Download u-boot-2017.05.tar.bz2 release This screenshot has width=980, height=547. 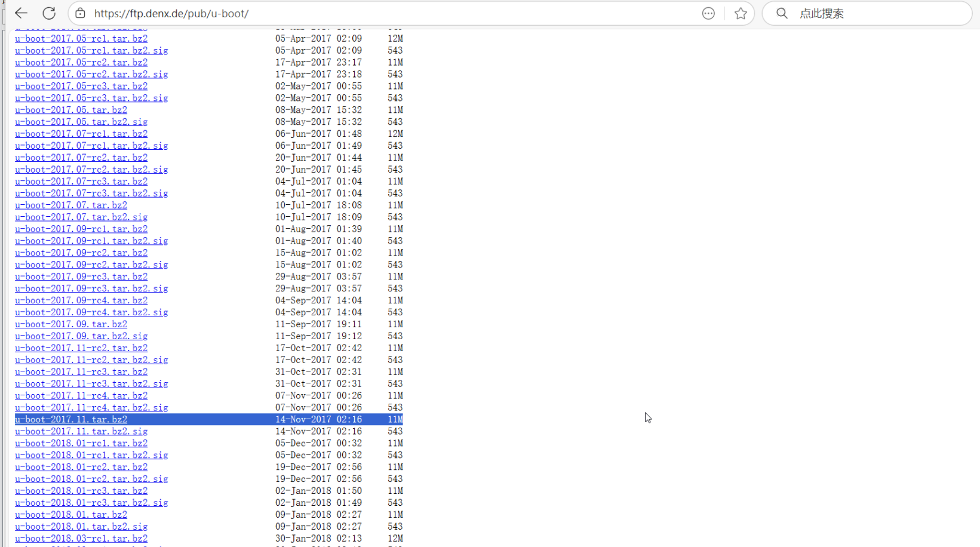71,110
